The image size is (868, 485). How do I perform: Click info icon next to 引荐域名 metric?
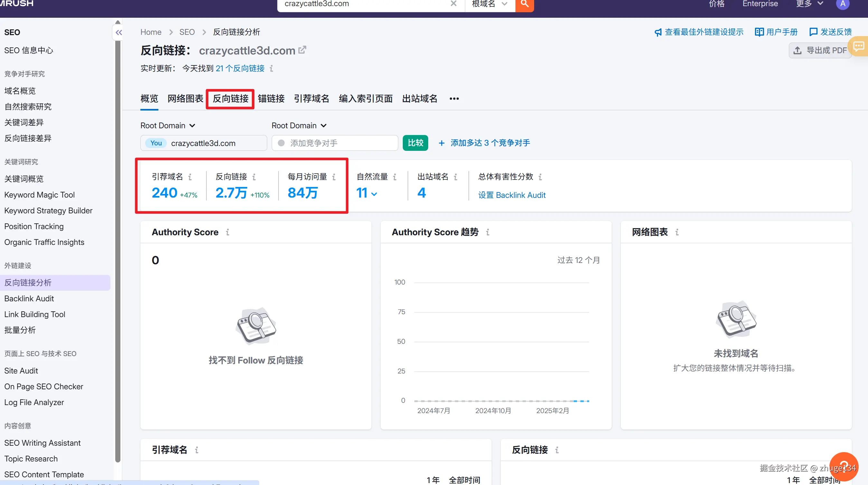[x=190, y=177]
